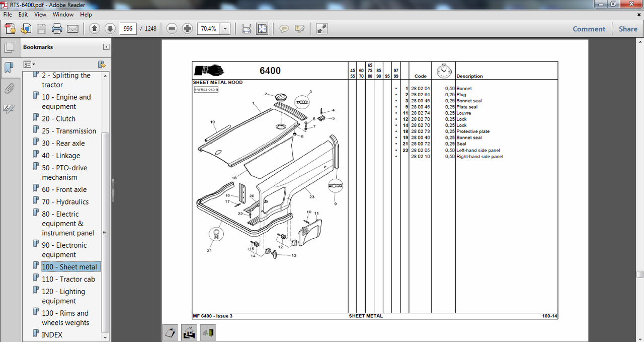The height and width of the screenshot is (342, 644).
Task: Click the SHEET METAL HOOD heading
Action: tap(217, 82)
